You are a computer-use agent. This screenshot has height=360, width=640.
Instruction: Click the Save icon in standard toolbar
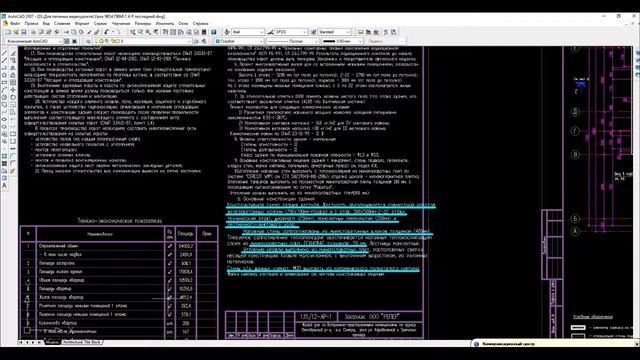coord(23,32)
